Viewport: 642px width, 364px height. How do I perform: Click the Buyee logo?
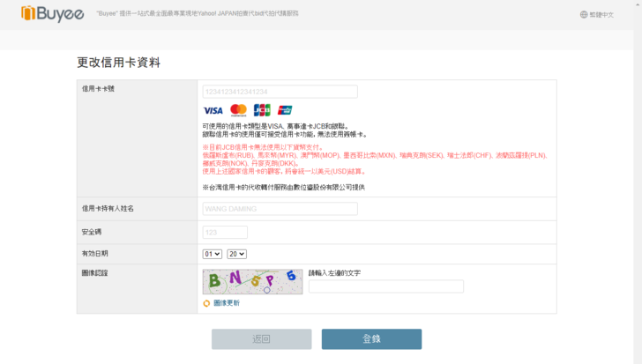52,13
